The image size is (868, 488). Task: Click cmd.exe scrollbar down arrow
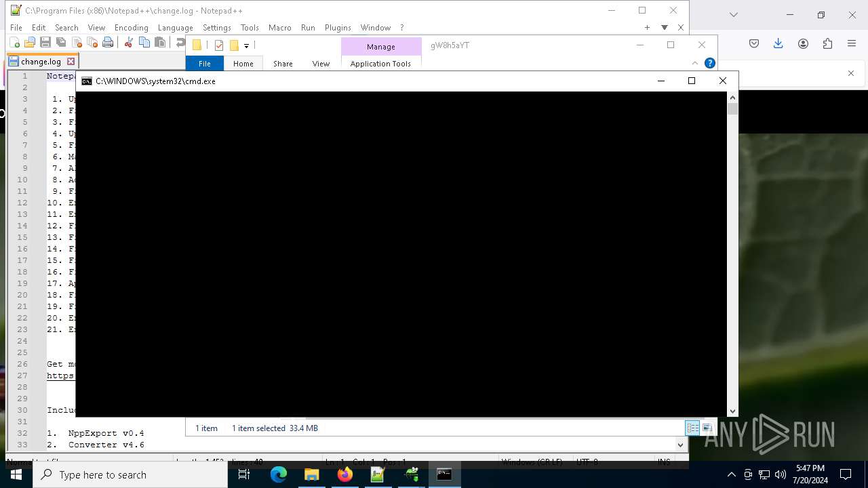(x=732, y=411)
